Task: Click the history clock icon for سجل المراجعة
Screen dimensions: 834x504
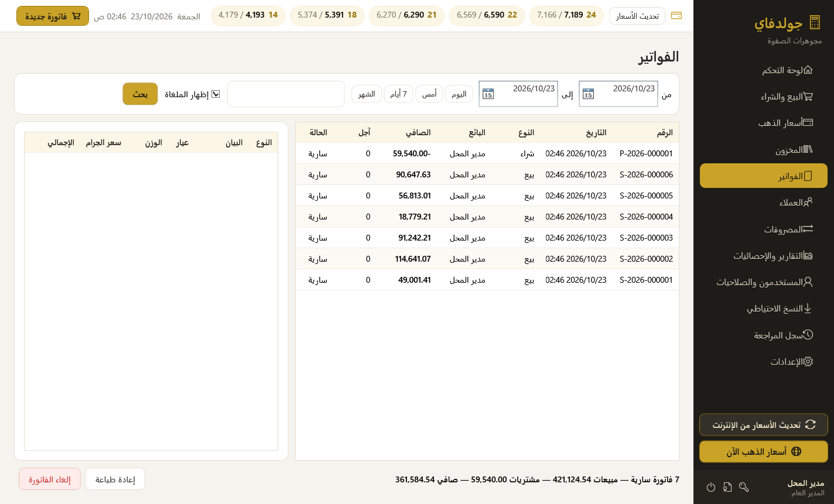Action: (808, 335)
